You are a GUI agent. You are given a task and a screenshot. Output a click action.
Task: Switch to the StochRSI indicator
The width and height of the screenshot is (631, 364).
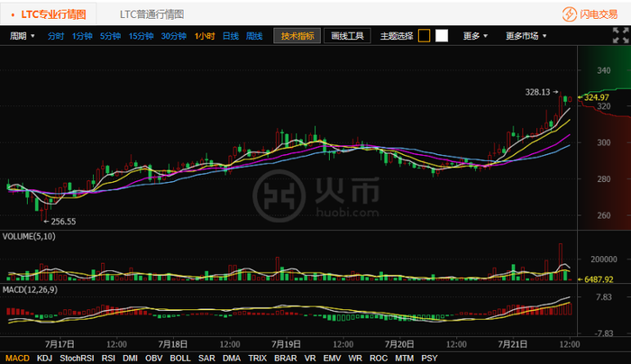tap(78, 358)
